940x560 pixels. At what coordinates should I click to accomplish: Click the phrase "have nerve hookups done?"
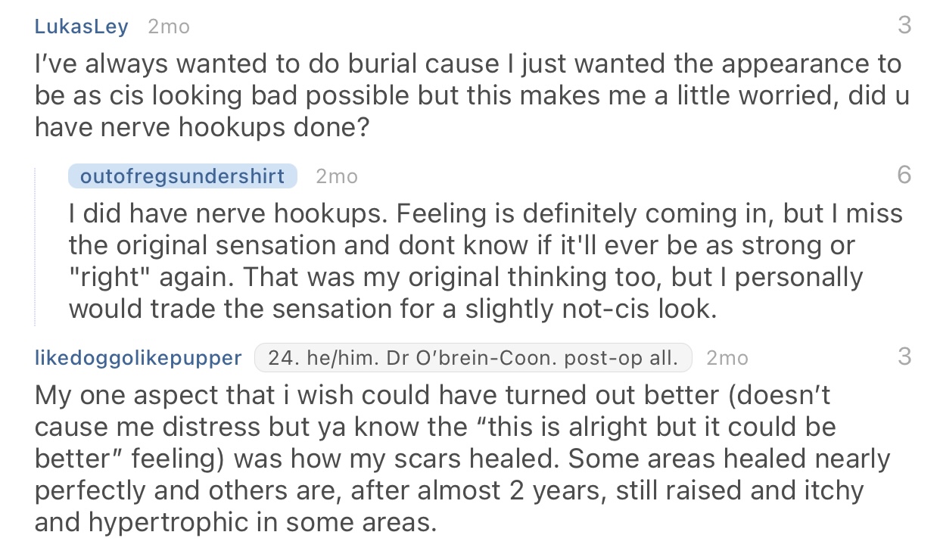tap(202, 129)
